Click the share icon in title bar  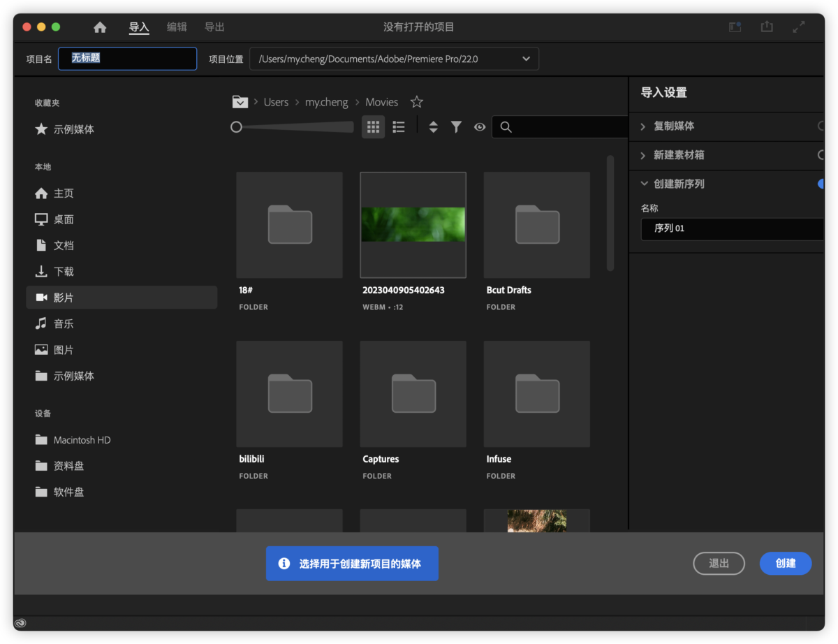click(767, 26)
